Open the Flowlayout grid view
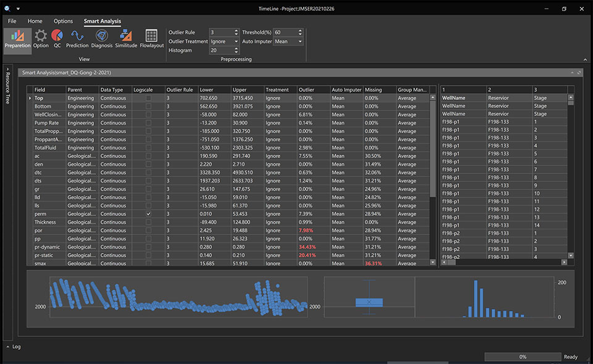The image size is (593, 364). [x=152, y=39]
